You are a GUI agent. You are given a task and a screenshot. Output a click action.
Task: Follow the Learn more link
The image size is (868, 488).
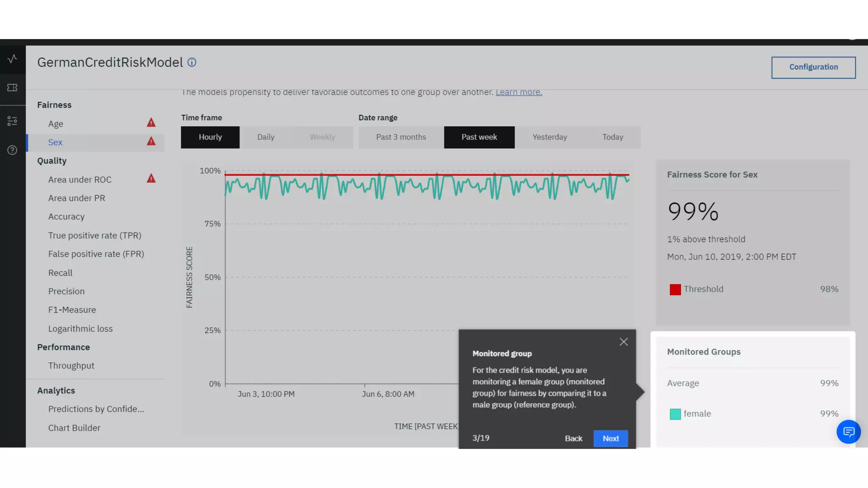tap(519, 92)
